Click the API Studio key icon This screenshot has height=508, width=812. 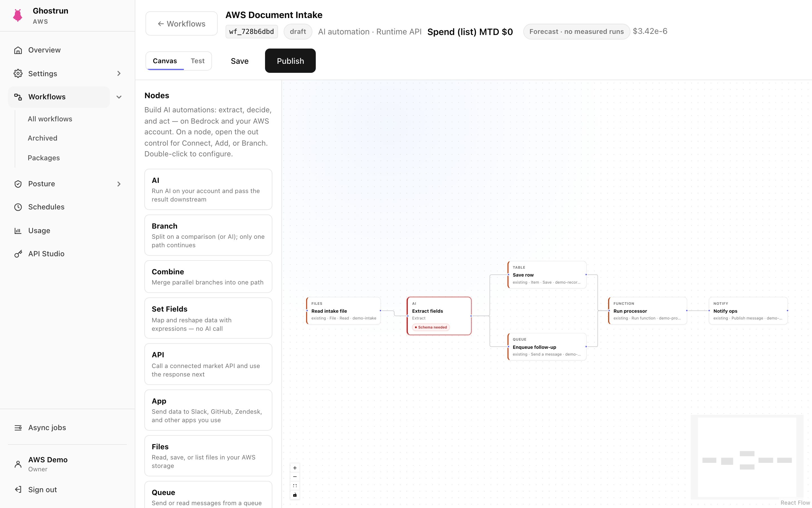pyautogui.click(x=18, y=254)
